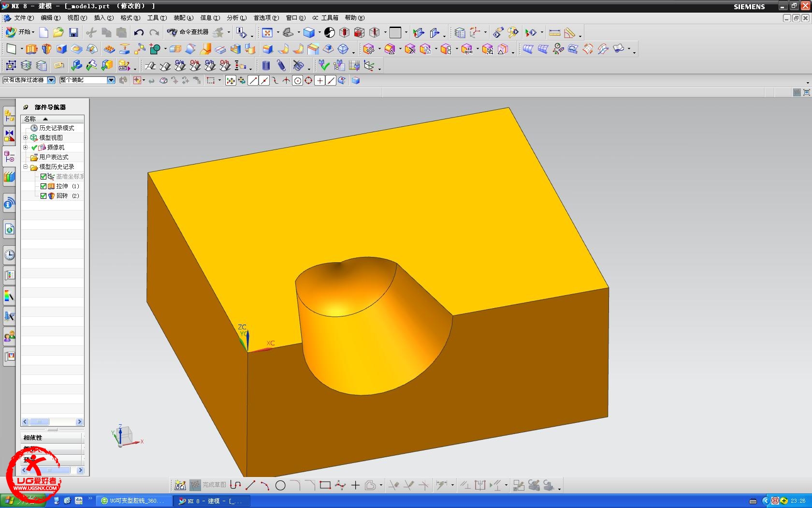Click the navigator scrollbar right arrow

[80, 422]
